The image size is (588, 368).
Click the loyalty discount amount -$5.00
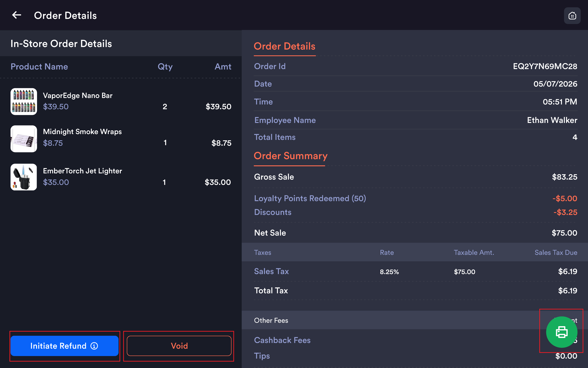point(565,198)
